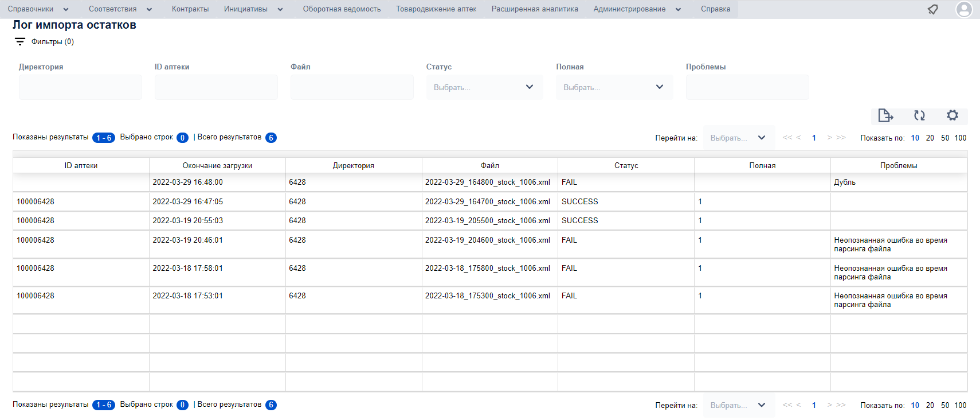Open the Статус filter dropdown

484,87
